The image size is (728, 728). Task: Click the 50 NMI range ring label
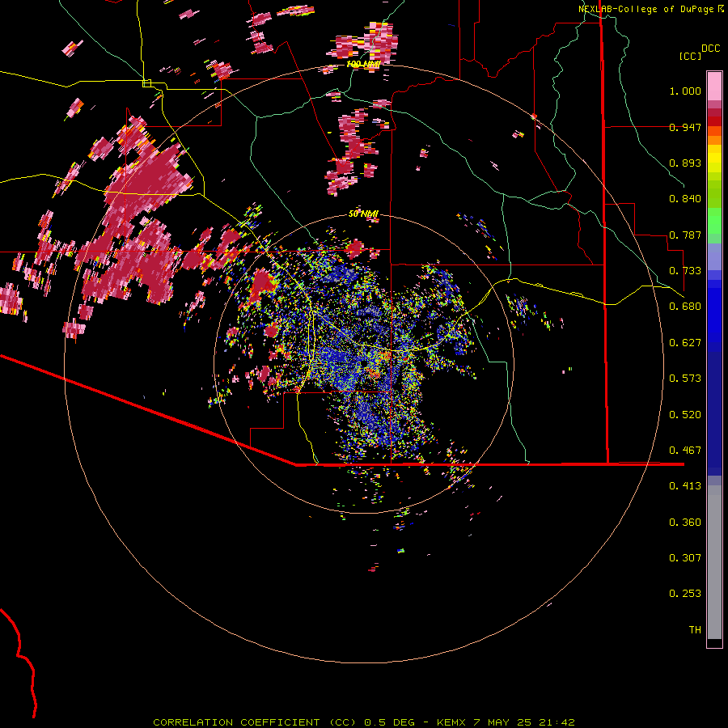point(363,214)
